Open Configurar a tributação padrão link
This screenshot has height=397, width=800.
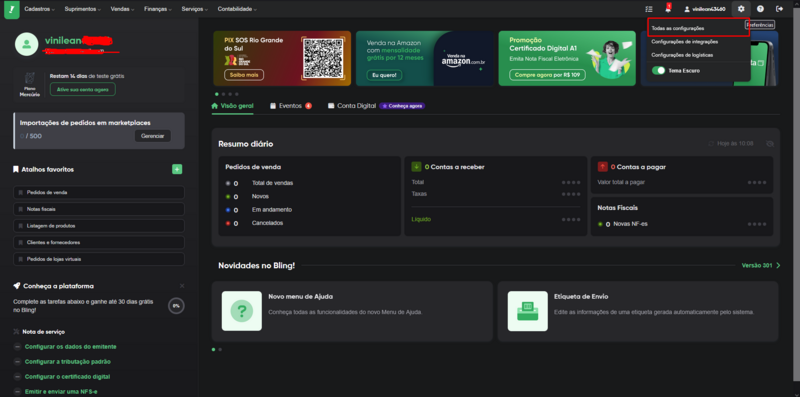point(68,361)
